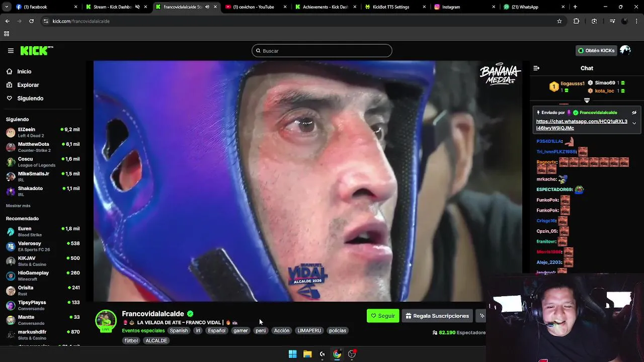Open Euren recommended channel

tap(43, 231)
